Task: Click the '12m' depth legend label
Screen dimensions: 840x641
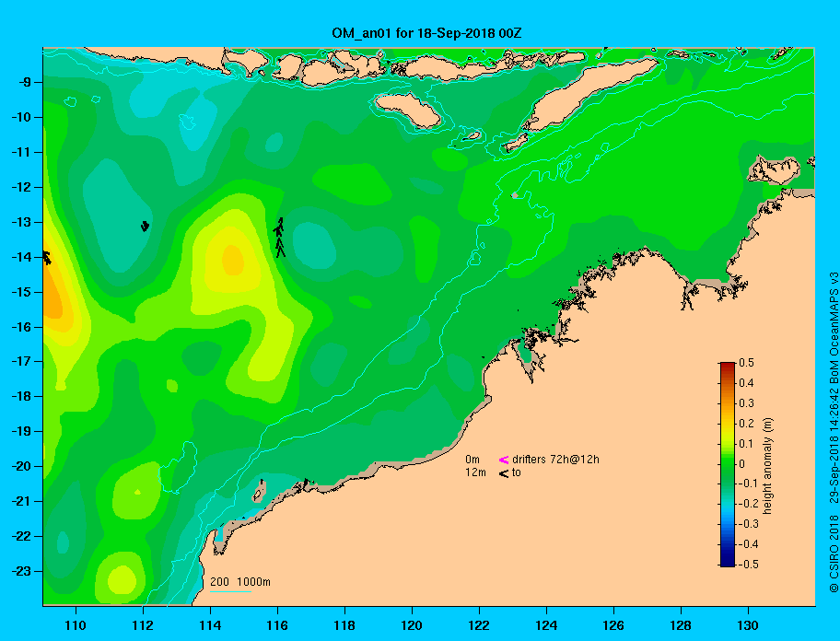Action: point(475,472)
